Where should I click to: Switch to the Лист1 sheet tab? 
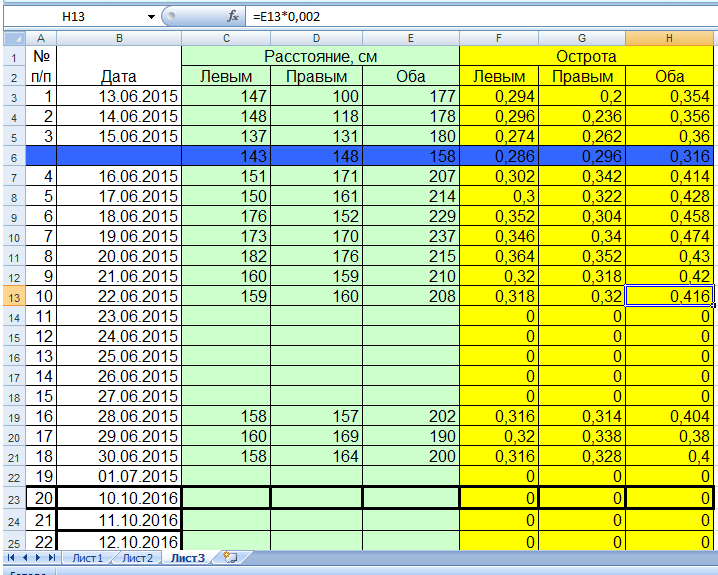86,557
